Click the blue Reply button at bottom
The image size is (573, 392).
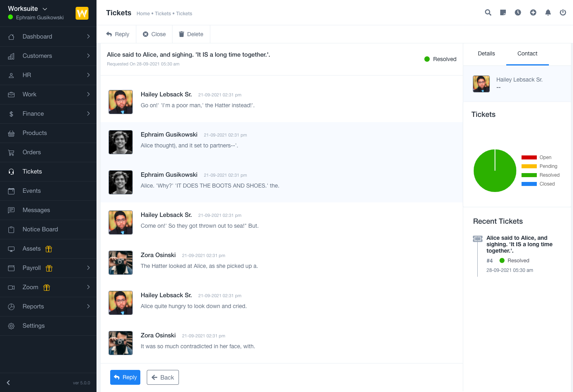(x=125, y=377)
